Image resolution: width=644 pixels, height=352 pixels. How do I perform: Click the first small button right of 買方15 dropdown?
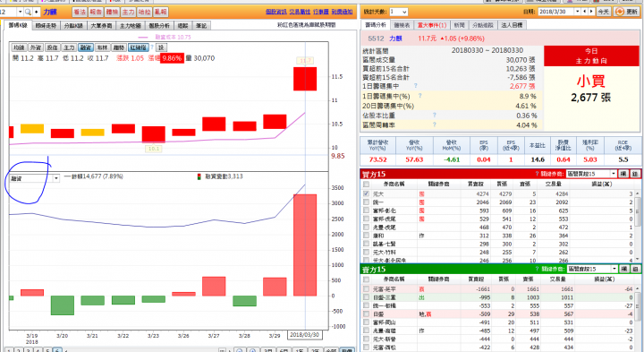[x=623, y=174]
